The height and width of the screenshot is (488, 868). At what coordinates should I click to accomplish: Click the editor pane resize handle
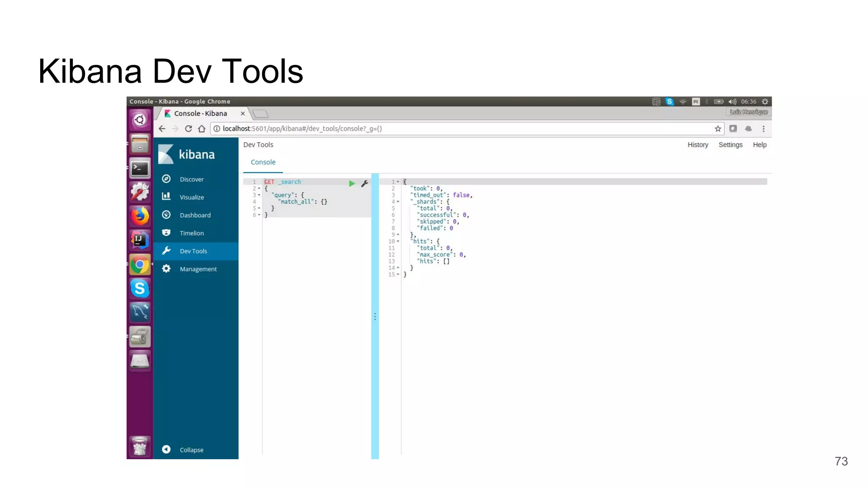(x=375, y=316)
